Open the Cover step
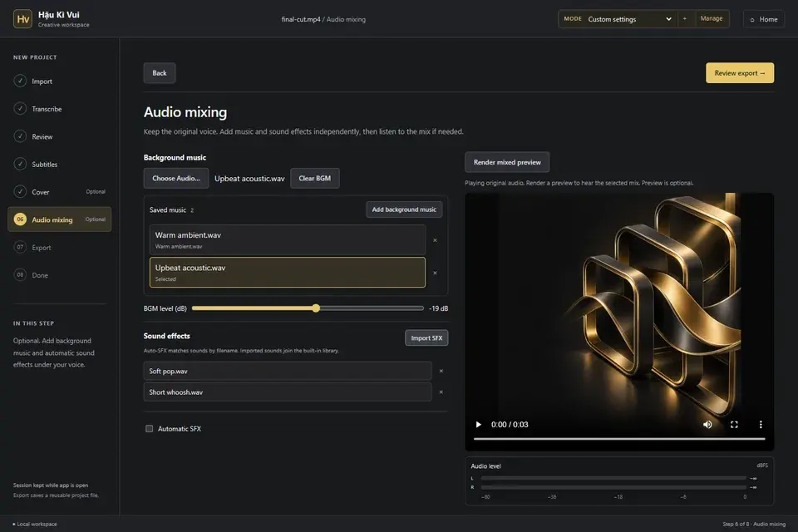This screenshot has width=798, height=532. coord(60,192)
